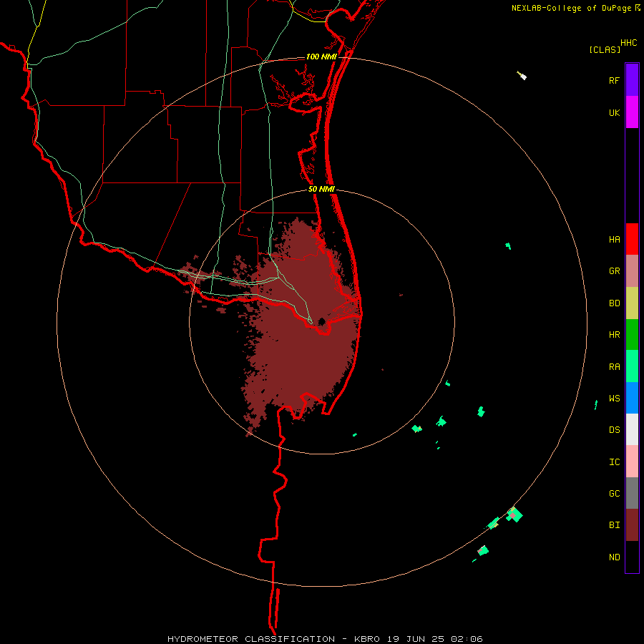Click the HR legend label
644x644 pixels.
click(614, 335)
